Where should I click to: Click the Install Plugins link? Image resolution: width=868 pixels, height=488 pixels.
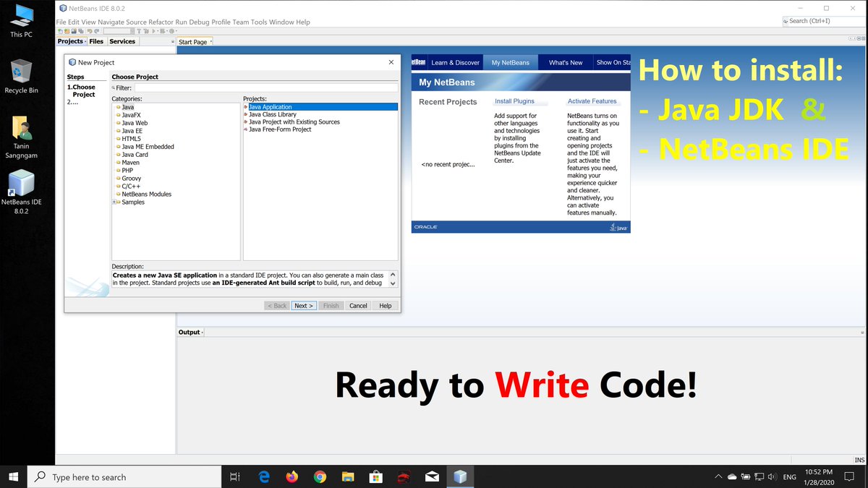pos(514,101)
